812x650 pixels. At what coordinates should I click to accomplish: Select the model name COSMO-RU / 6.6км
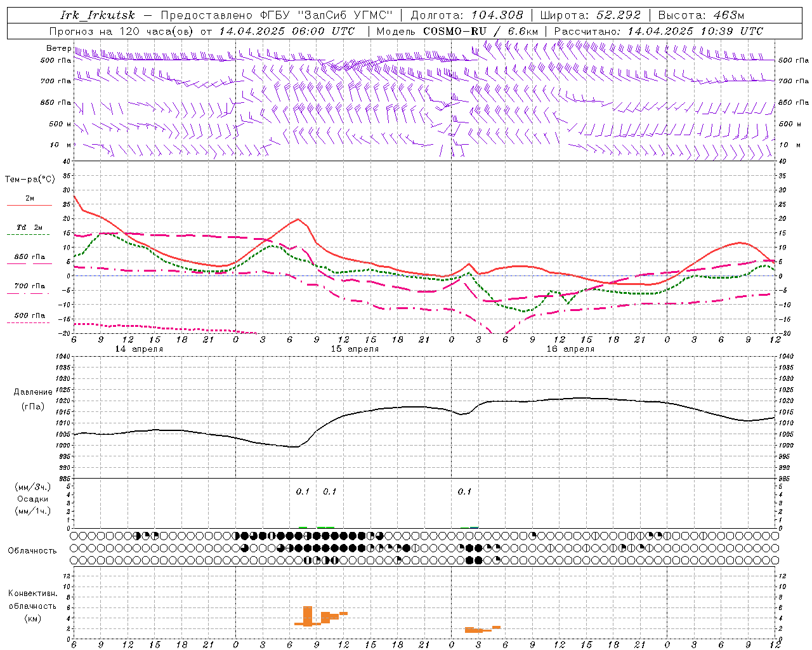[481, 31]
